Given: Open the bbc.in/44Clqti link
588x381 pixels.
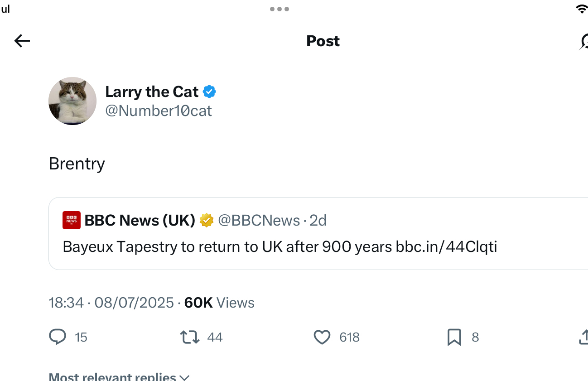Looking at the screenshot, I should 446,246.
